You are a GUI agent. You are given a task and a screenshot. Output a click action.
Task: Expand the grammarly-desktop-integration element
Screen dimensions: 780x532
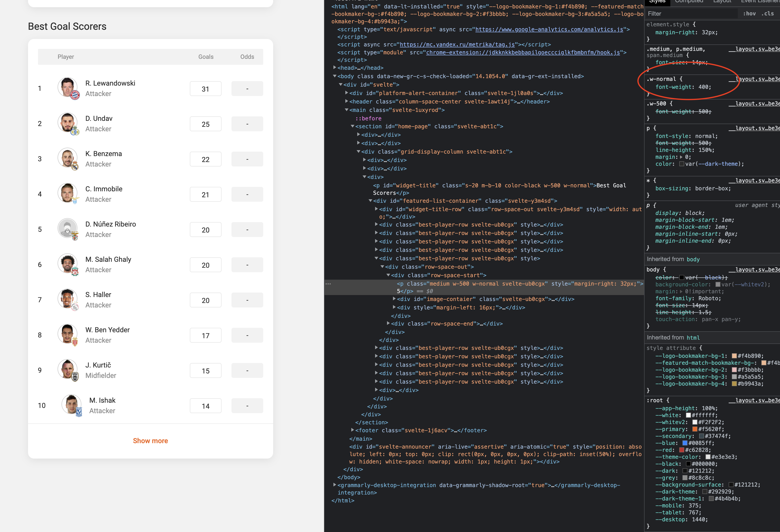click(x=334, y=485)
